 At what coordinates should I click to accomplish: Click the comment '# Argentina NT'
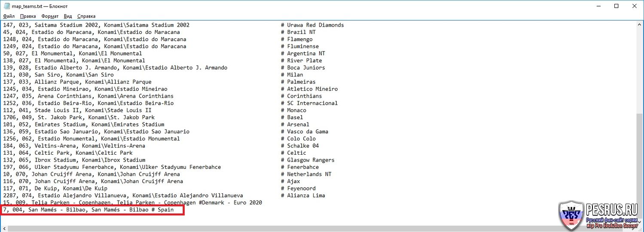(303, 53)
